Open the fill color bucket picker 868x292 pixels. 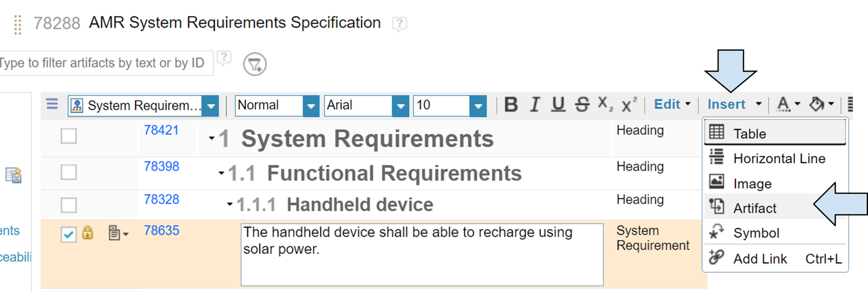[x=821, y=104]
